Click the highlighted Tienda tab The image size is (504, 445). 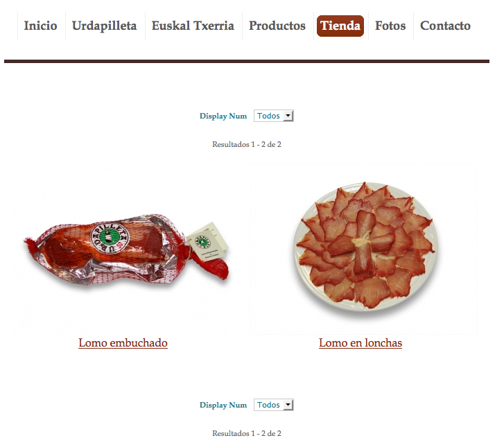(x=340, y=26)
